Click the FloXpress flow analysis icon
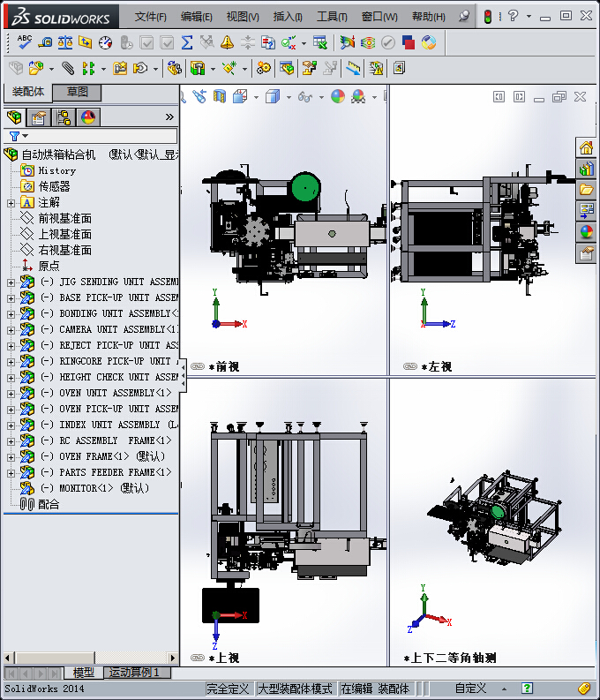Viewport: 600px width, 700px height. click(x=368, y=42)
